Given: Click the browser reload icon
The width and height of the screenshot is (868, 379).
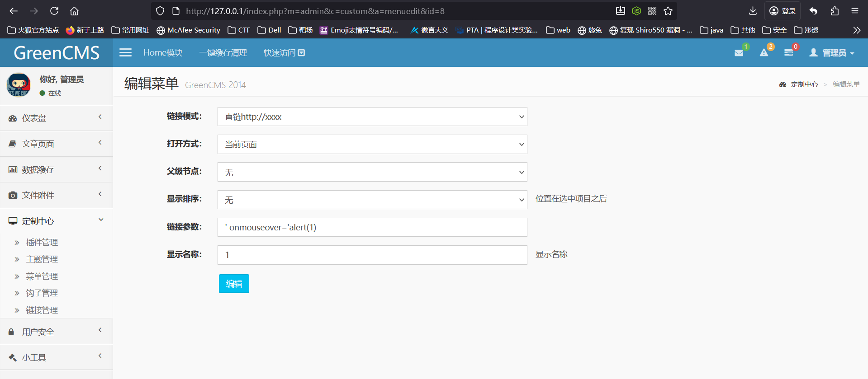Looking at the screenshot, I should click(x=54, y=11).
